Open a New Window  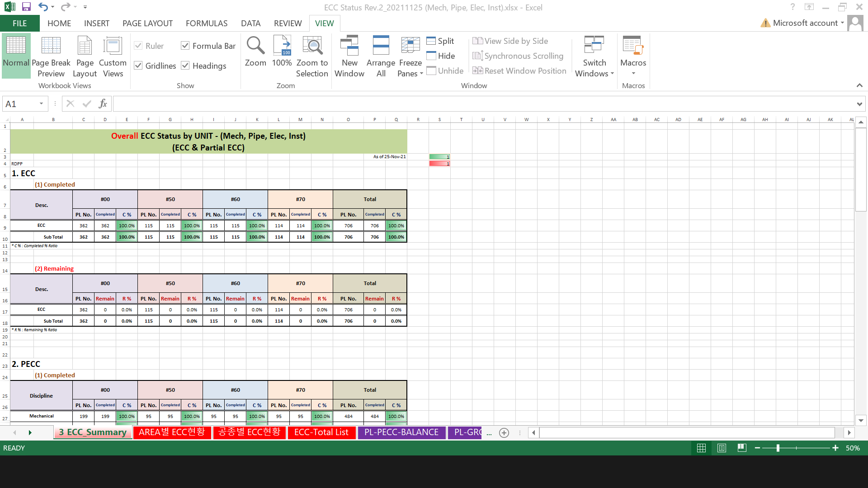(x=349, y=46)
